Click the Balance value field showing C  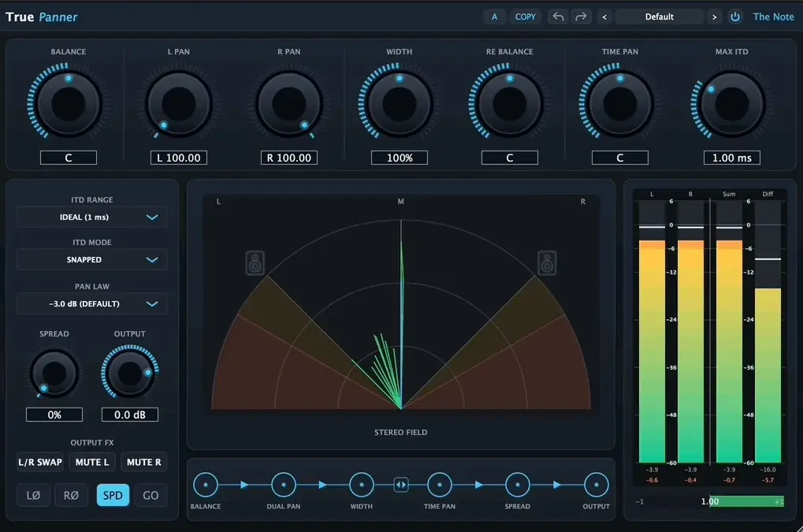(x=69, y=158)
